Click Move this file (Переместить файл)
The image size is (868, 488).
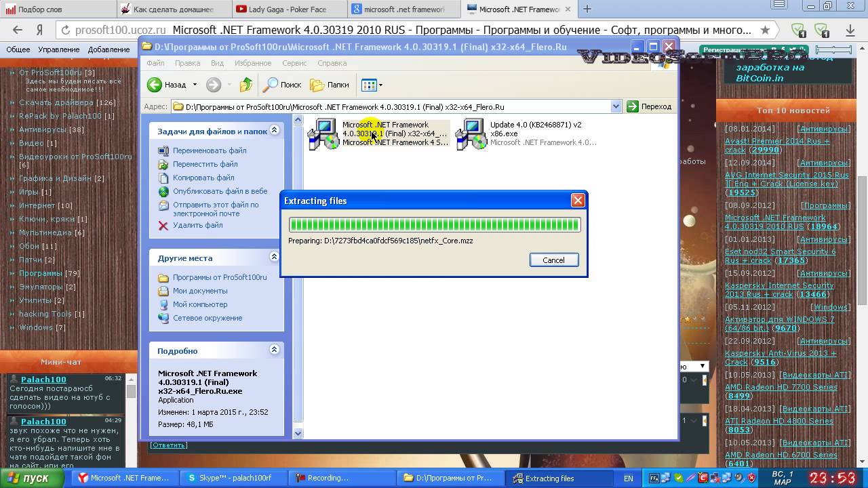205,164
